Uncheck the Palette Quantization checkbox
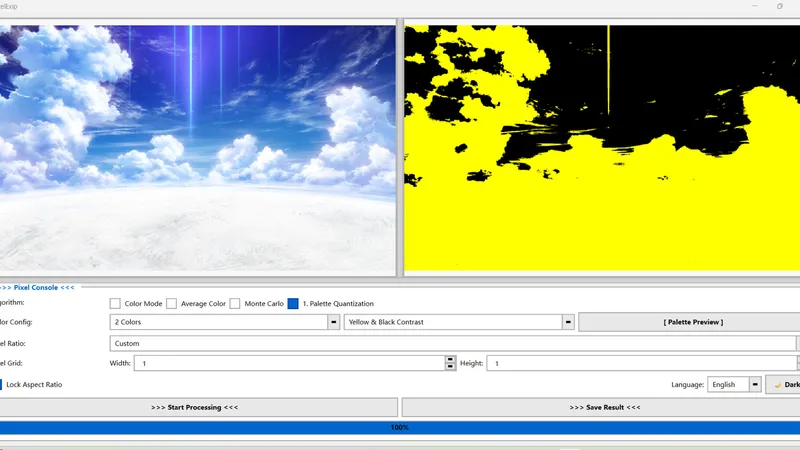The image size is (800, 450). tap(293, 304)
